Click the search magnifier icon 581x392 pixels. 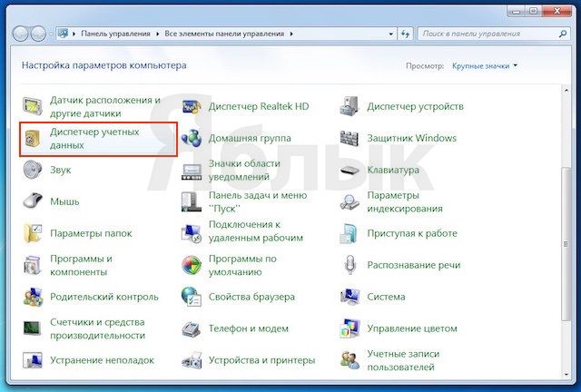coord(563,34)
